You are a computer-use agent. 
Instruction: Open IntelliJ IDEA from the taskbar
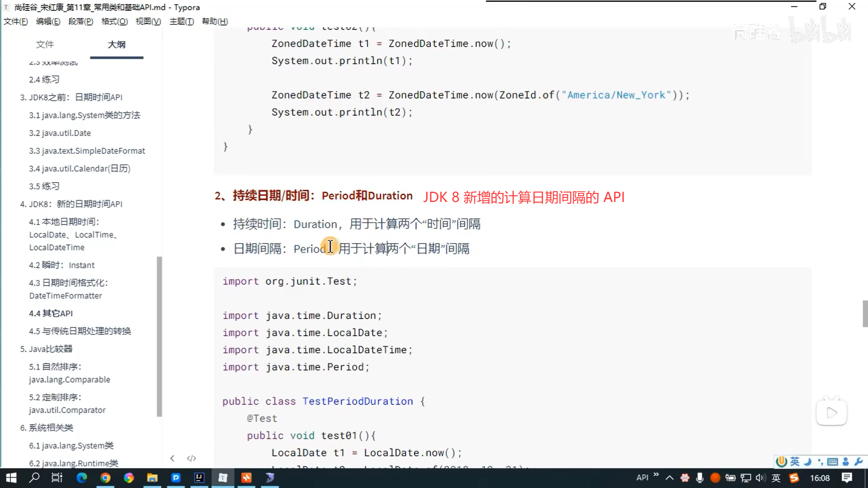click(199, 478)
